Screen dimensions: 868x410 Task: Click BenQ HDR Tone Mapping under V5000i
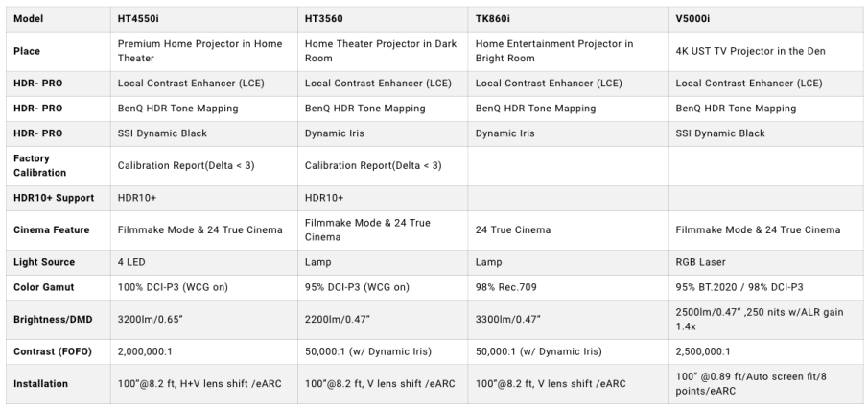736,109
